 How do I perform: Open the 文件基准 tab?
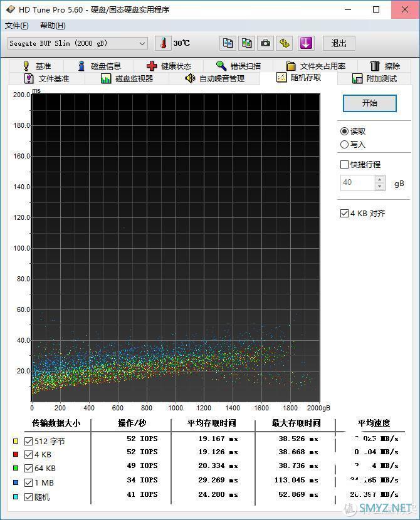(47, 78)
